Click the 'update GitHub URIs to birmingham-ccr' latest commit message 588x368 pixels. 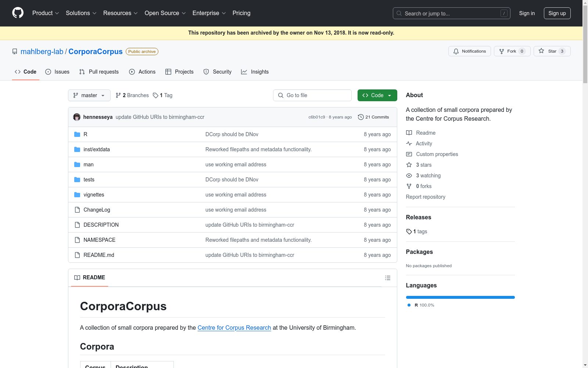[x=160, y=117]
